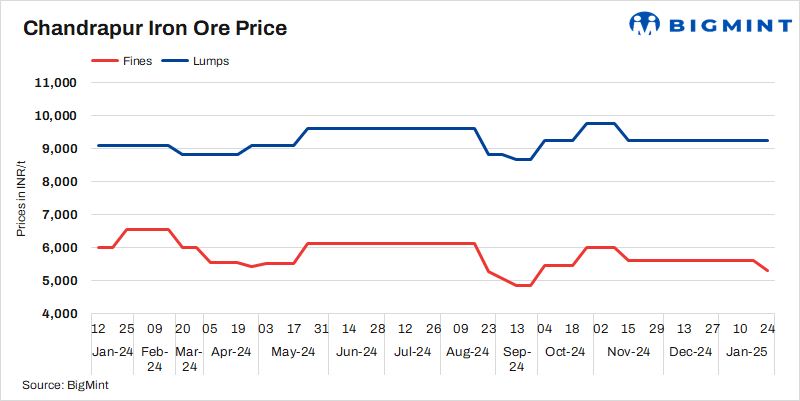Click the Jun-24 label on the x-axis
This screenshot has height=401, width=800.
point(356,352)
